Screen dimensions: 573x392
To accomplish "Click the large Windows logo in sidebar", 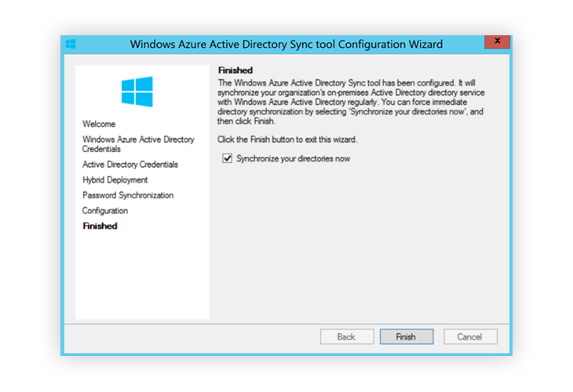I will tap(137, 92).
